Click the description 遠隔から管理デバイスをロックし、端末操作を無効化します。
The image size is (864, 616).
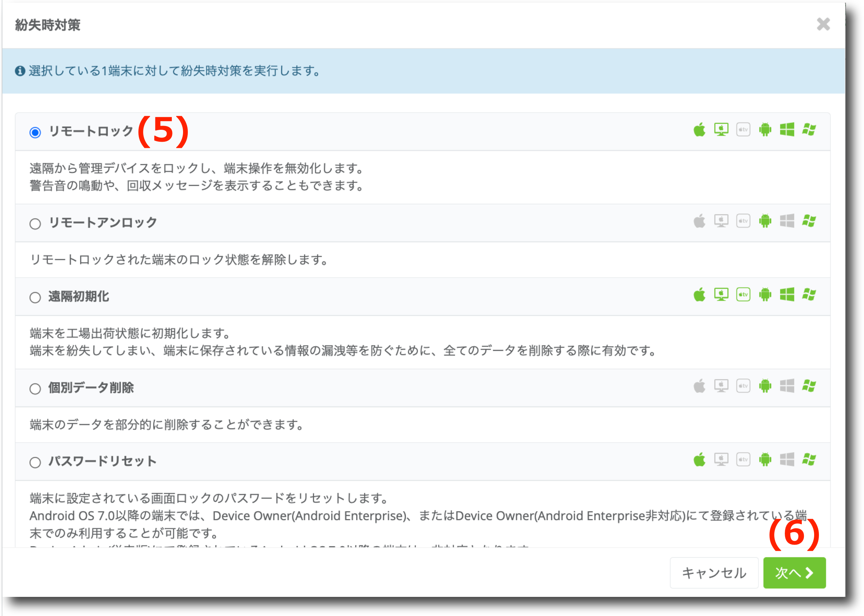point(197,168)
